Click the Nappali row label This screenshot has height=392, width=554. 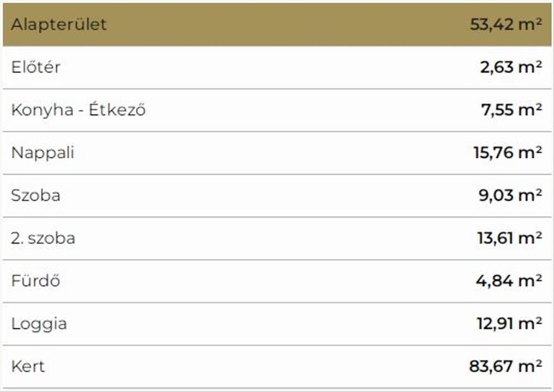(42, 153)
